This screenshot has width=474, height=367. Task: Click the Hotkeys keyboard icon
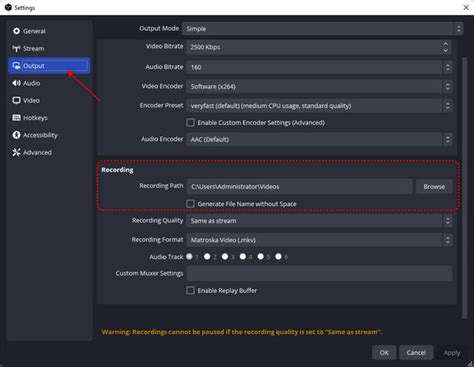(x=16, y=118)
